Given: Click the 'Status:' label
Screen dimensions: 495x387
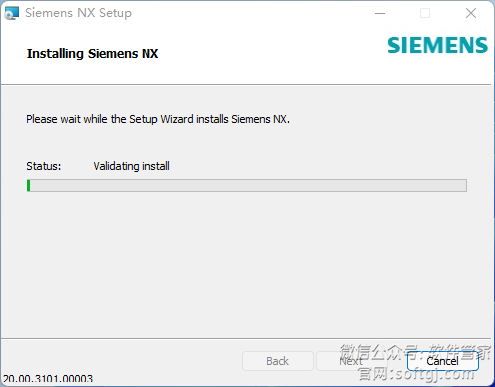Looking at the screenshot, I should click(44, 166).
